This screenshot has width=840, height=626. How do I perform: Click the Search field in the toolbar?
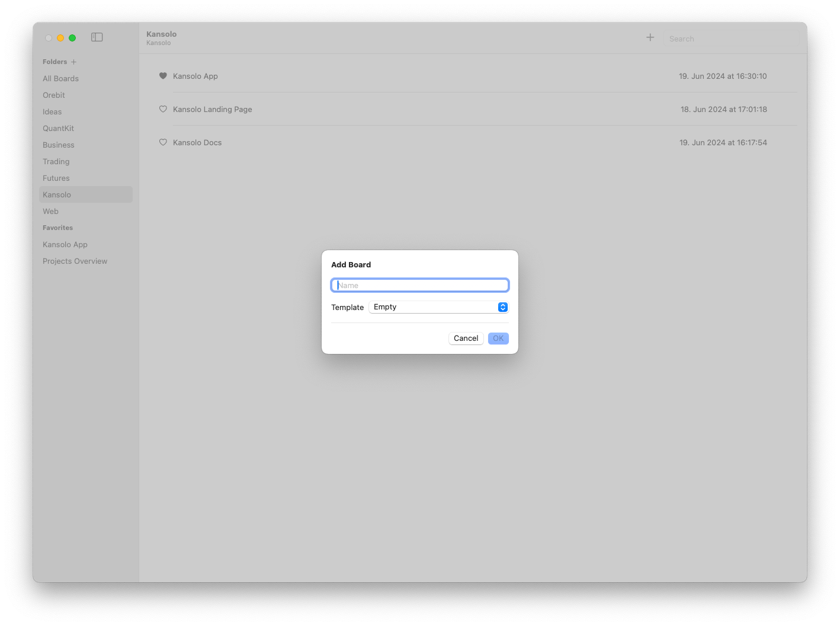[x=732, y=39]
